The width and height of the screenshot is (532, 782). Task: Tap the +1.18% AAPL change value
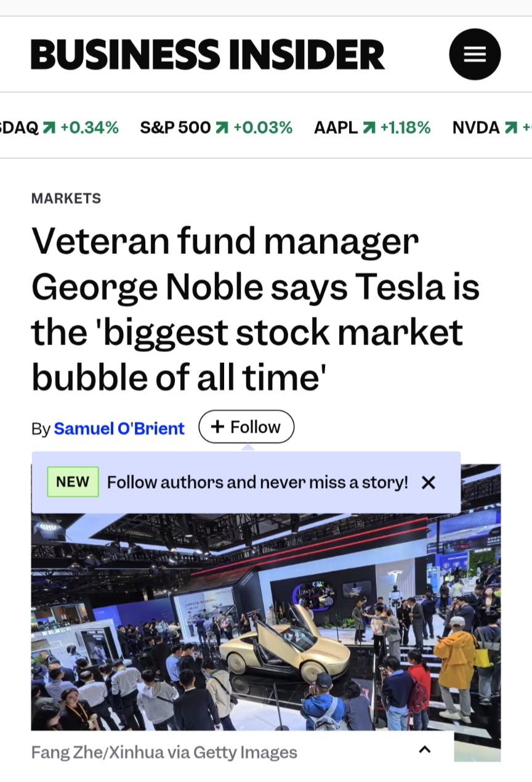[405, 128]
